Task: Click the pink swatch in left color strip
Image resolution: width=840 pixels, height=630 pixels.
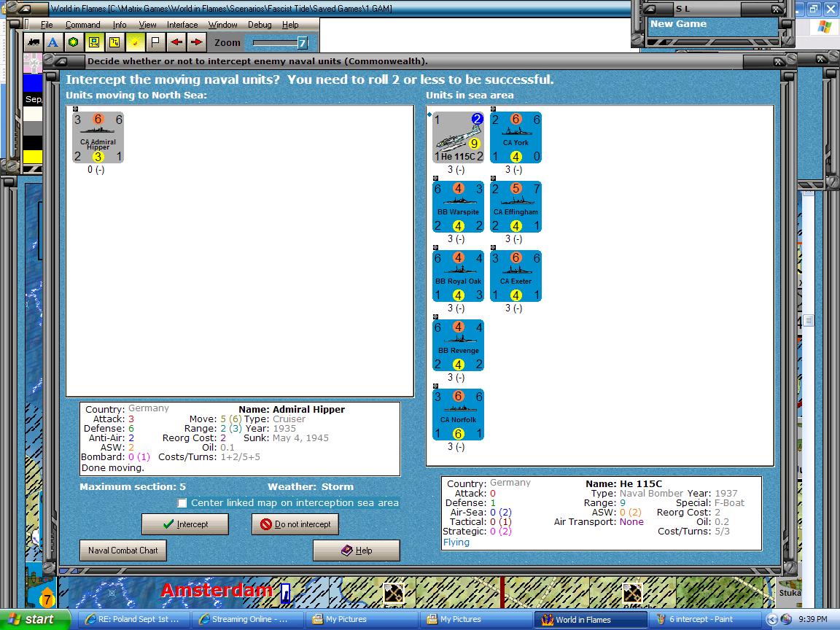Action: [x=33, y=63]
